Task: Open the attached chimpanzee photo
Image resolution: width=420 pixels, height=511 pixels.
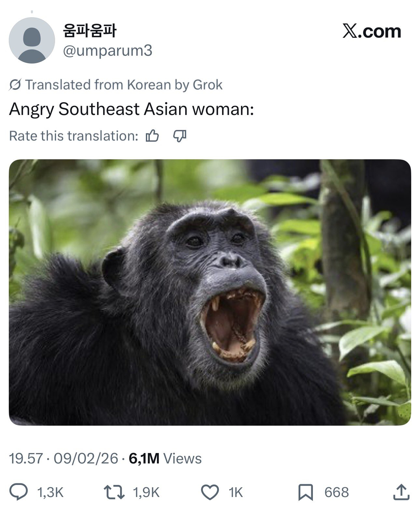Action: pos(210,292)
